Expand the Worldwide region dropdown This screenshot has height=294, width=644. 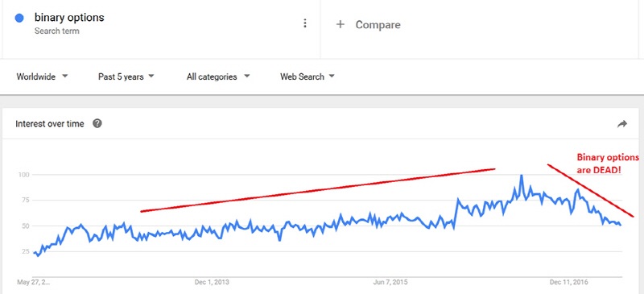(42, 77)
